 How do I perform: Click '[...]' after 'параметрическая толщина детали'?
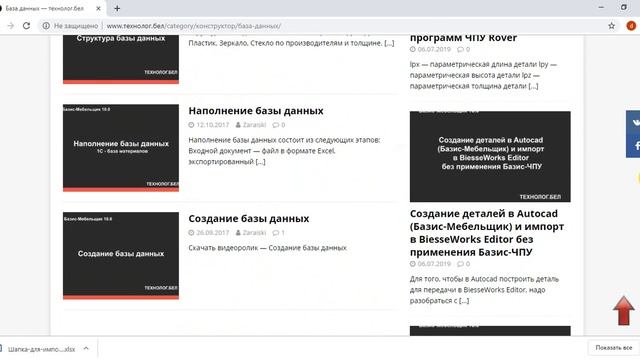pyautogui.click(x=533, y=86)
